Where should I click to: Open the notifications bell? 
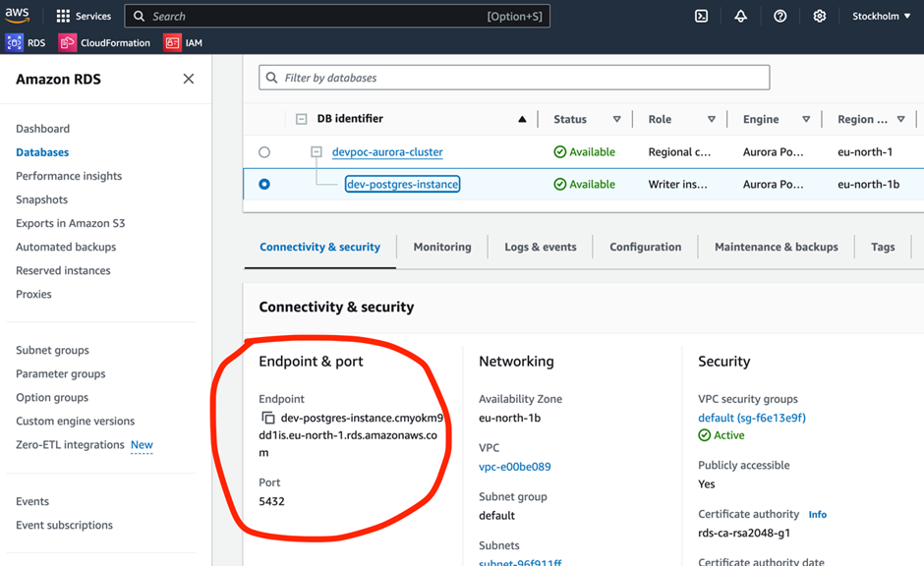pos(741,16)
